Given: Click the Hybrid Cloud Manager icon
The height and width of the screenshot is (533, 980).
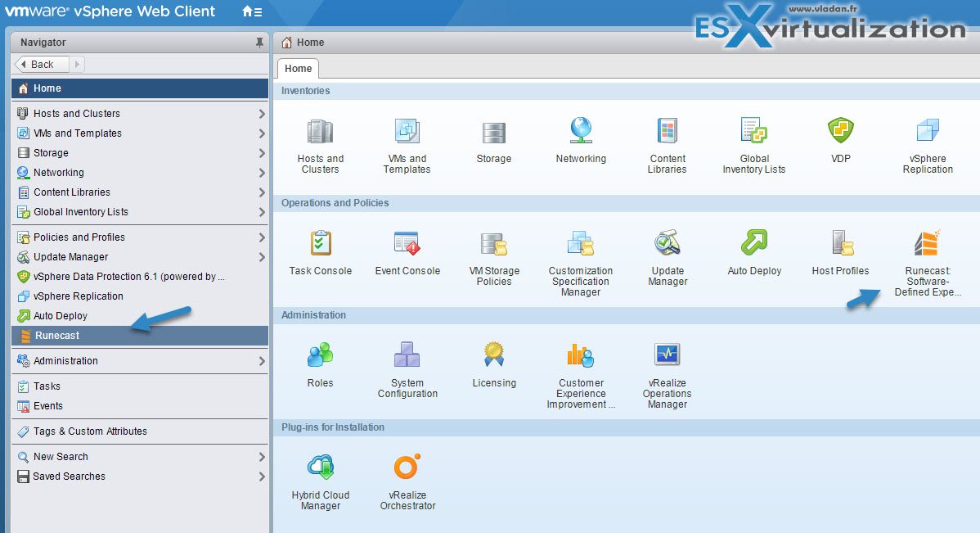Looking at the screenshot, I should [320, 468].
